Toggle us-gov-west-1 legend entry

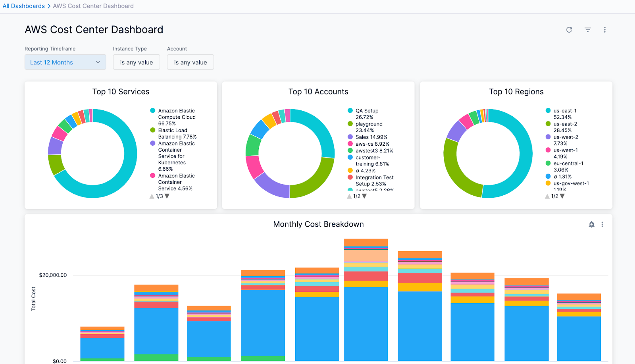[567, 185]
